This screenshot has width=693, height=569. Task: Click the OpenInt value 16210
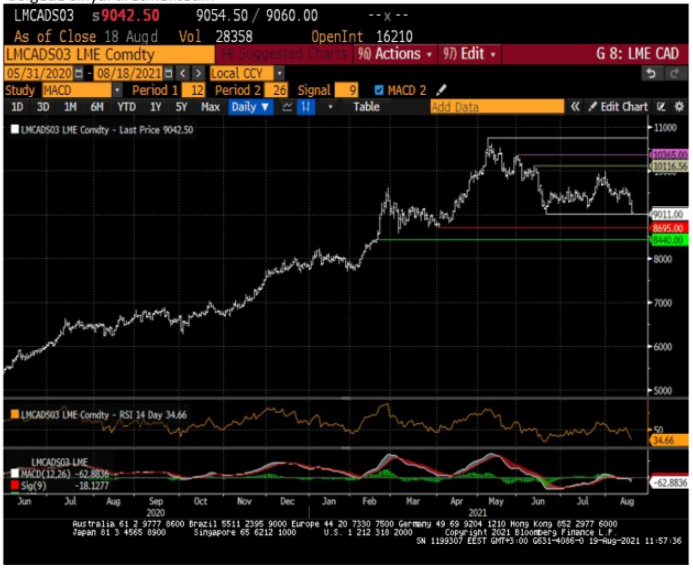(x=394, y=36)
